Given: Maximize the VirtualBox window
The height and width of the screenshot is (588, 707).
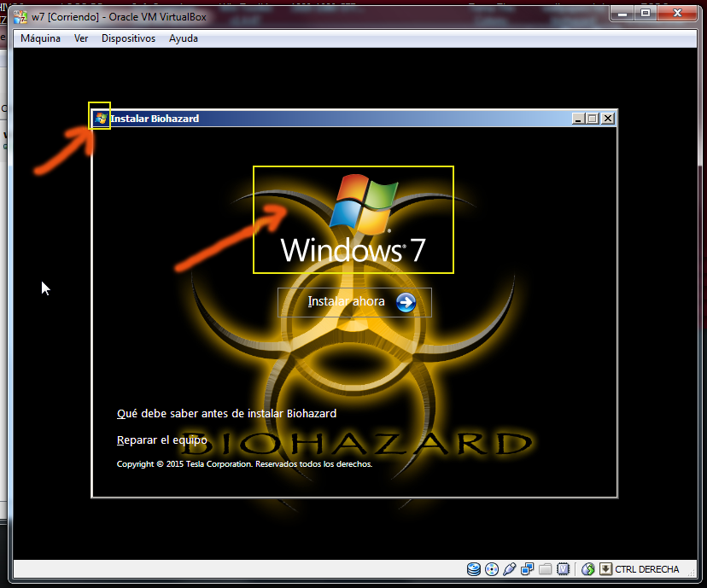Looking at the screenshot, I should tap(646, 14).
